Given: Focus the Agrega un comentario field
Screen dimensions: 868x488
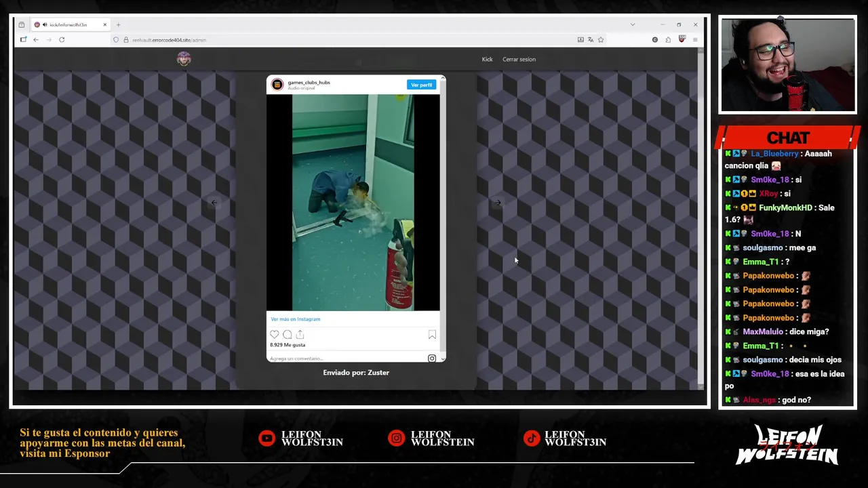Looking at the screenshot, I should [346, 358].
